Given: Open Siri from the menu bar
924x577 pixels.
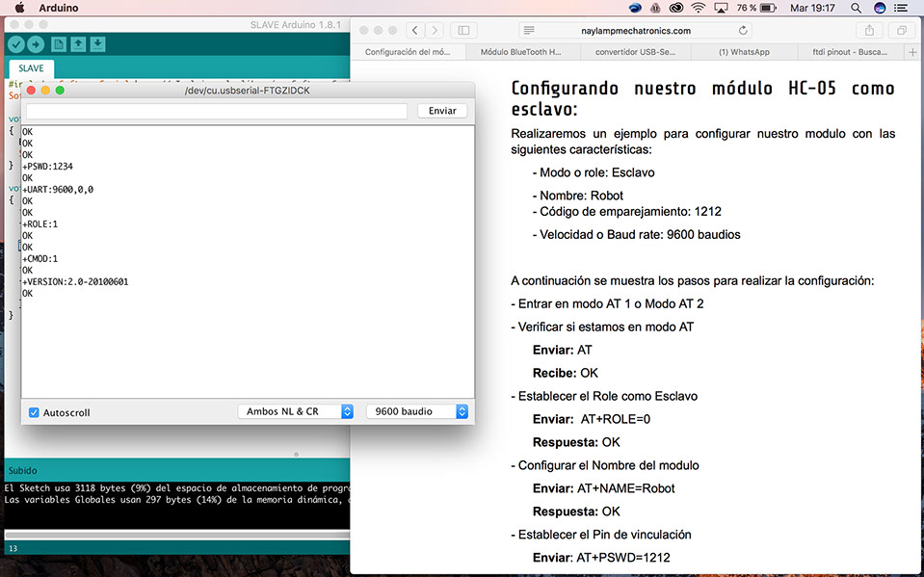Looking at the screenshot, I should click(880, 8).
